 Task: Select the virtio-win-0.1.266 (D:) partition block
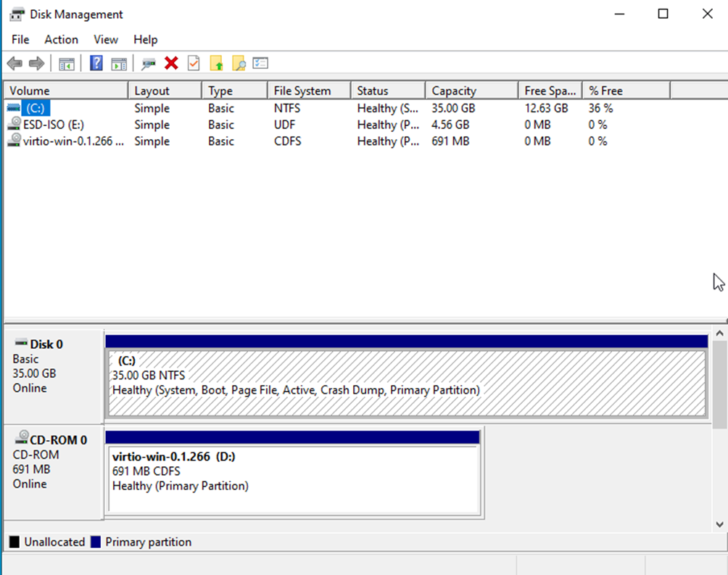click(x=291, y=479)
